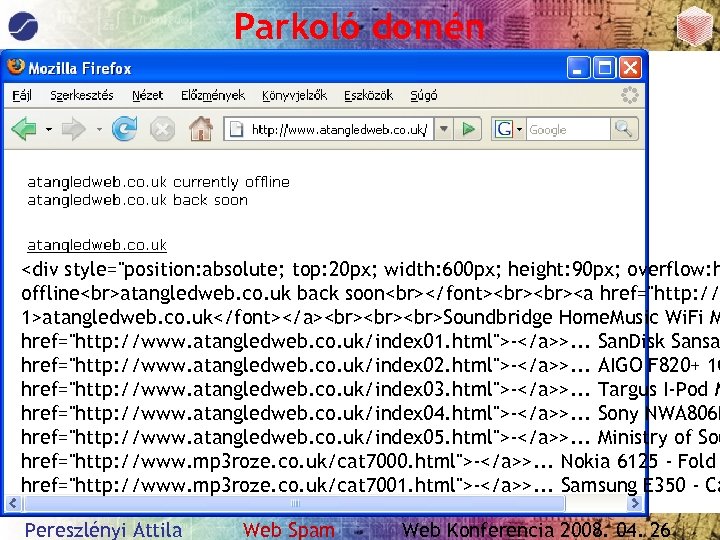720x540 pixels.
Task: Open the Súgó menu
Action: click(423, 96)
